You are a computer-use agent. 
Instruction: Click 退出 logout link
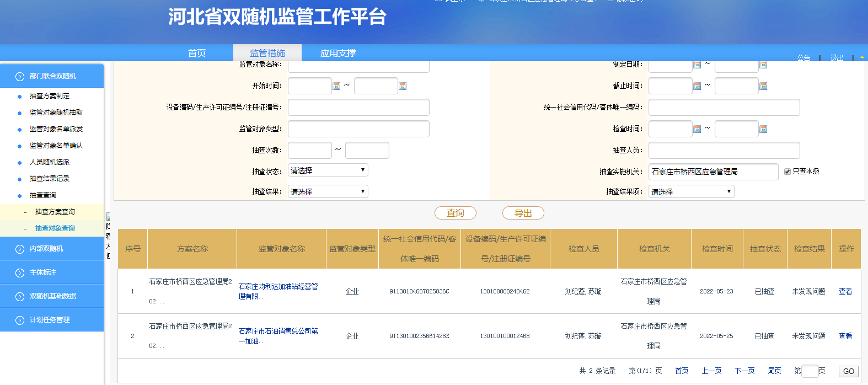pyautogui.click(x=837, y=57)
